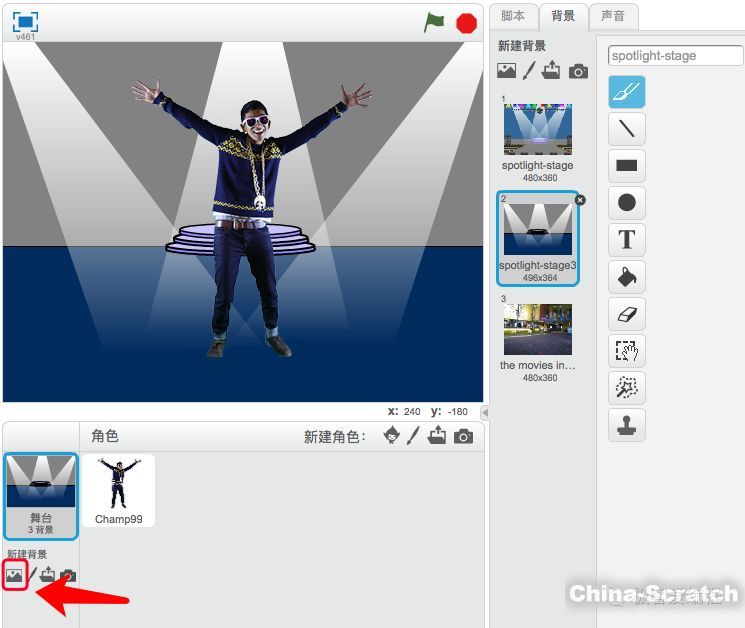Enter full screen presentation mode

pyautogui.click(x=25, y=22)
